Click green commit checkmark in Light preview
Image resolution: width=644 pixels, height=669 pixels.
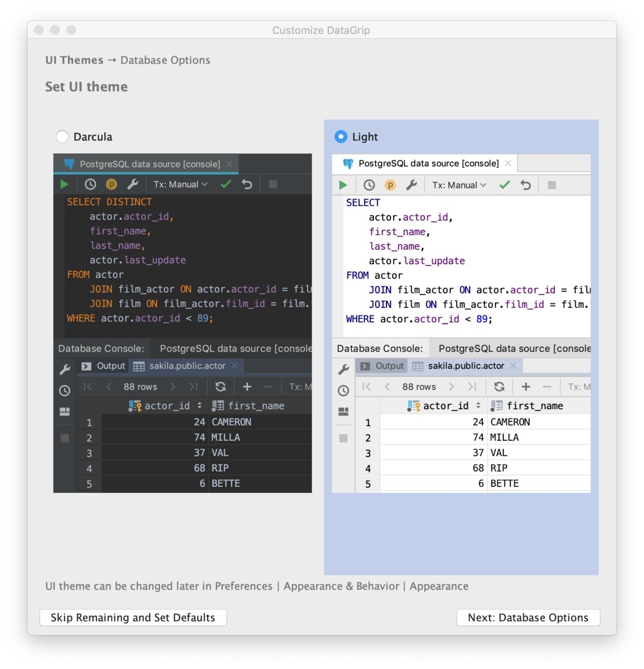[x=505, y=185]
